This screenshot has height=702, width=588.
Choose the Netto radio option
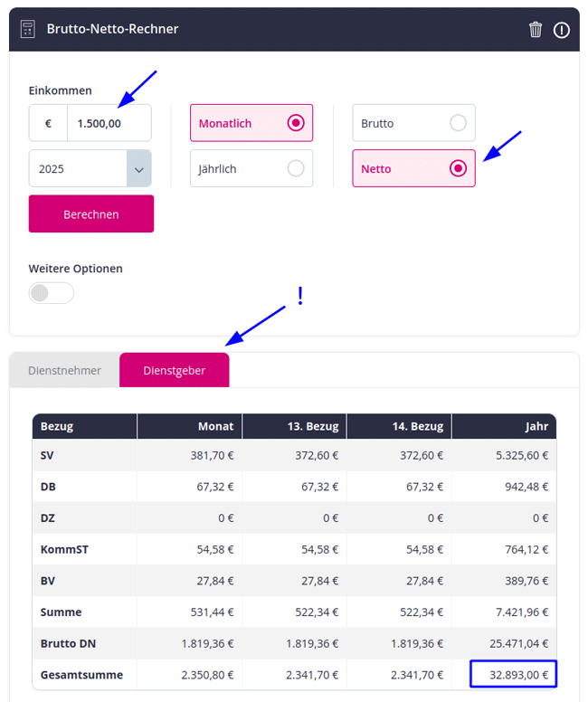tap(413, 168)
